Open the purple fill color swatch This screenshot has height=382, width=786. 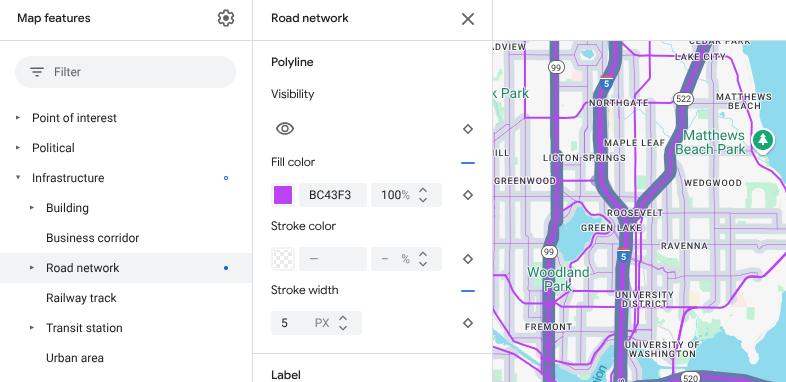coord(283,195)
